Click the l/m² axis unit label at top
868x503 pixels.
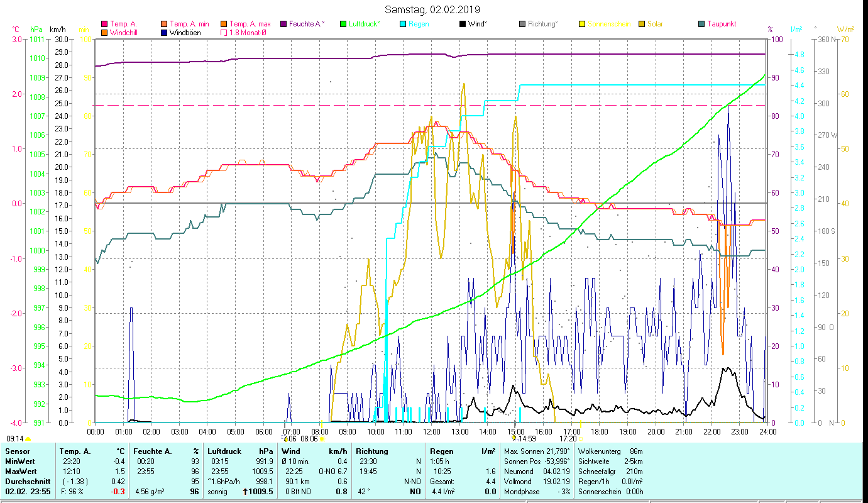pyautogui.click(x=796, y=30)
